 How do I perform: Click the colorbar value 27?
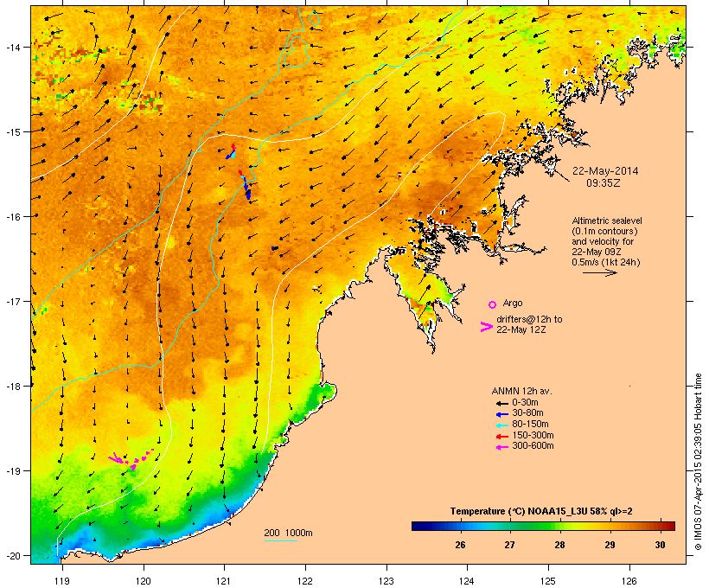click(509, 545)
